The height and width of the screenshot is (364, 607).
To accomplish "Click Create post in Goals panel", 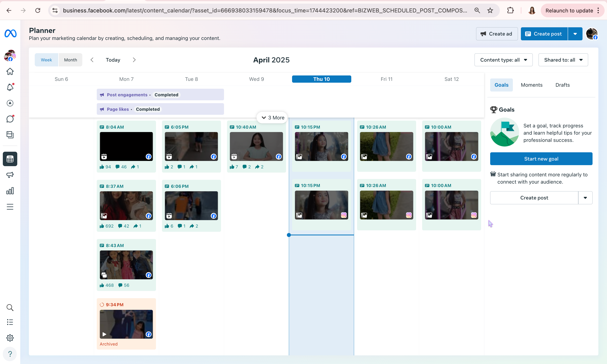I will click(534, 198).
